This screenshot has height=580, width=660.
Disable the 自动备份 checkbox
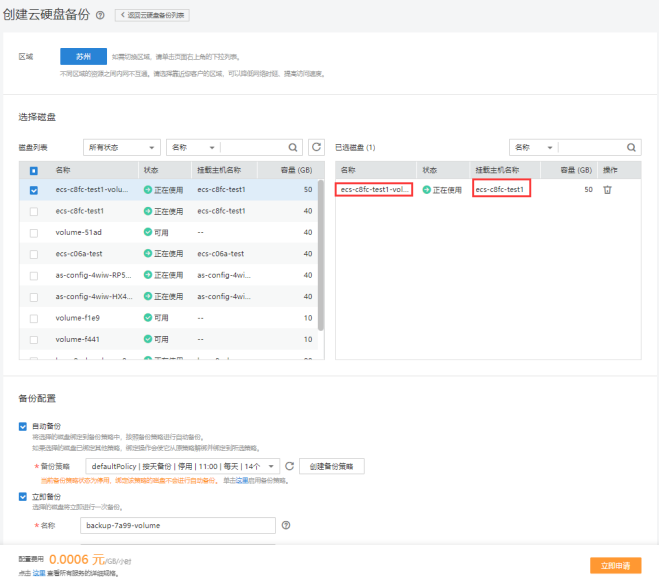pos(24,426)
